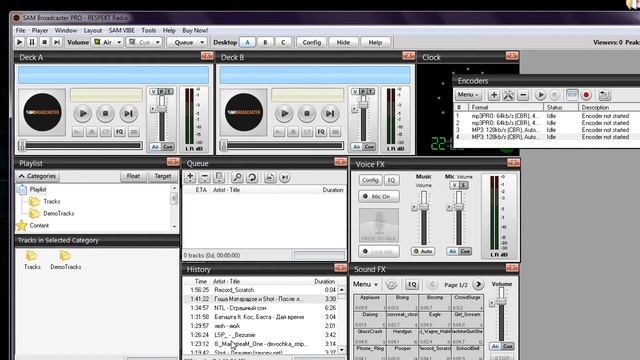Open the Player menu

[40, 30]
